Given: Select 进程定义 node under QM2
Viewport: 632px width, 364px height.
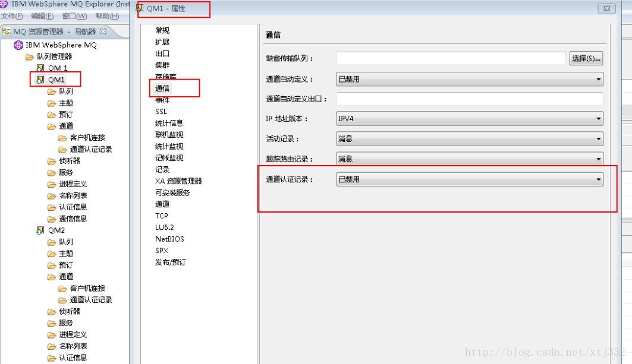Looking at the screenshot, I should (73, 334).
